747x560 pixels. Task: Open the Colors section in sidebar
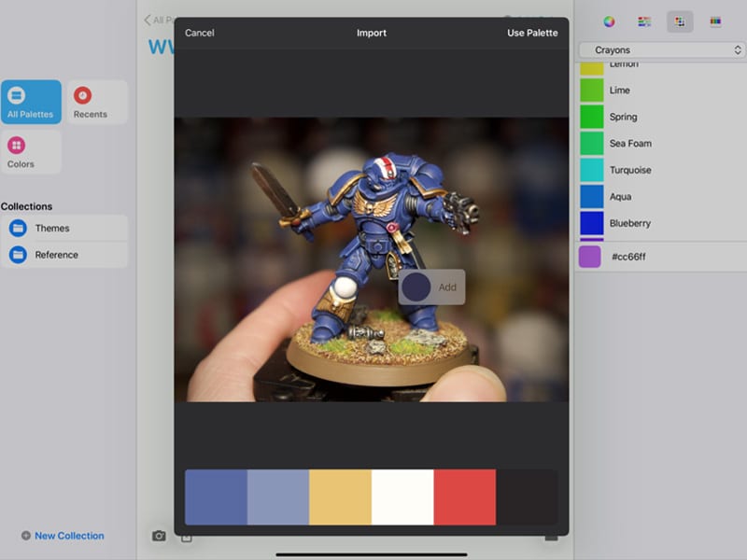31,152
